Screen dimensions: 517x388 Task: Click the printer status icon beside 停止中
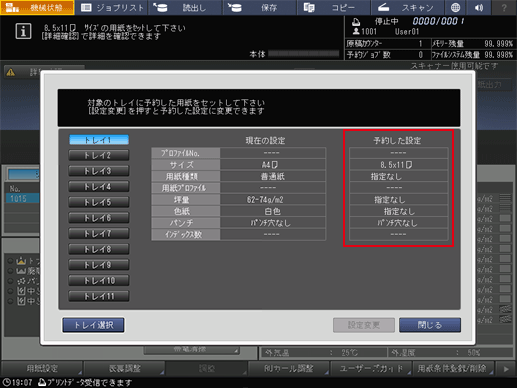click(x=356, y=22)
